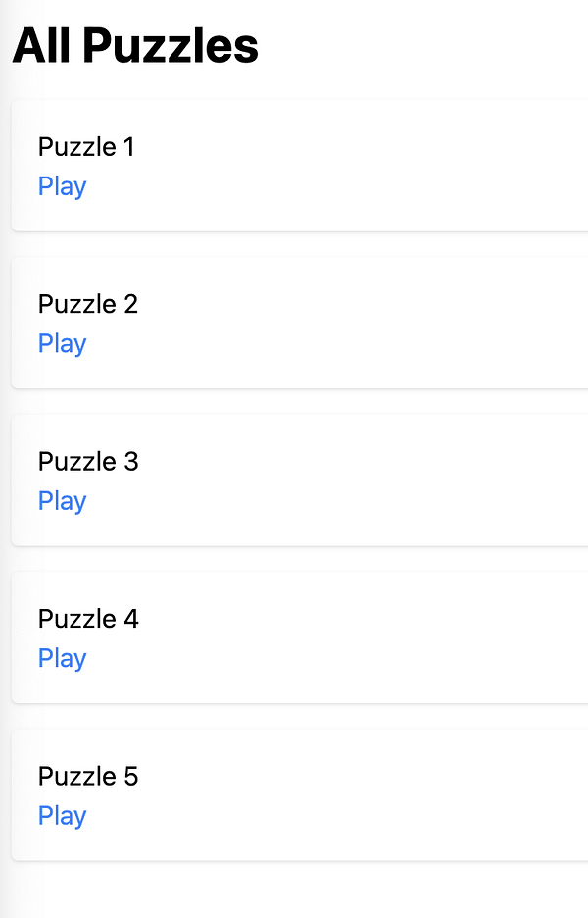Click the Puzzle 5 card

click(x=294, y=794)
